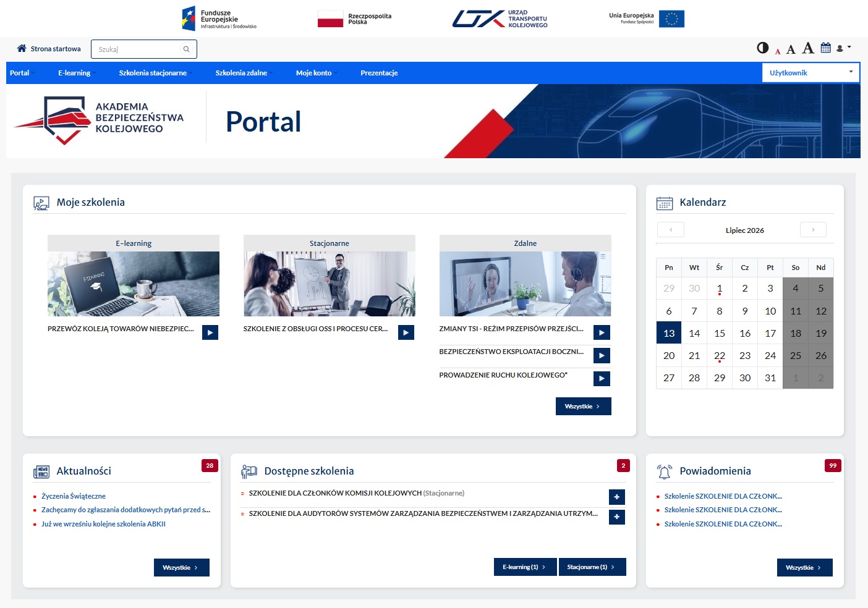The image size is (868, 608).
Task: Open Już we wrześniu kolejne szkolenia ABKII
Action: [103, 524]
